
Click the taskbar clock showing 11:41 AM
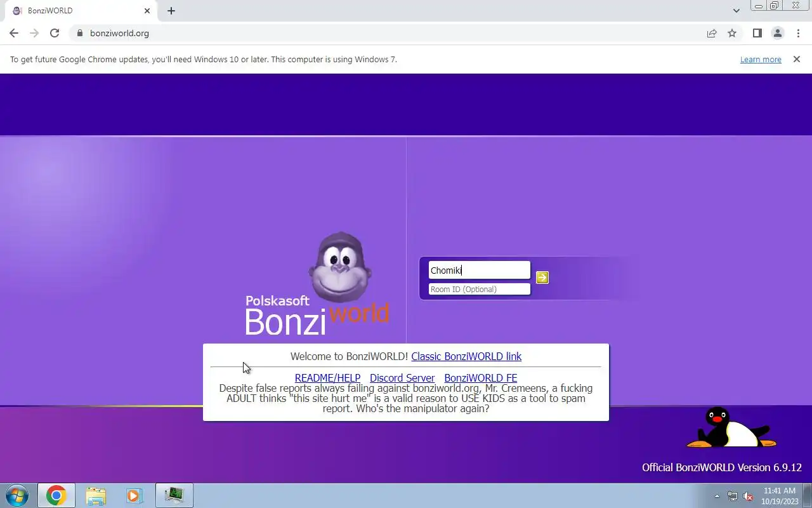click(x=779, y=495)
